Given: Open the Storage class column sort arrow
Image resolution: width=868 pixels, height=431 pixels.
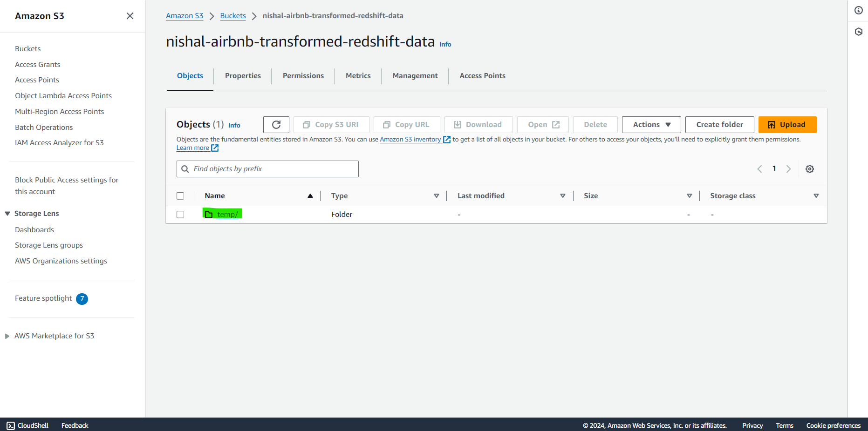Looking at the screenshot, I should (x=816, y=196).
